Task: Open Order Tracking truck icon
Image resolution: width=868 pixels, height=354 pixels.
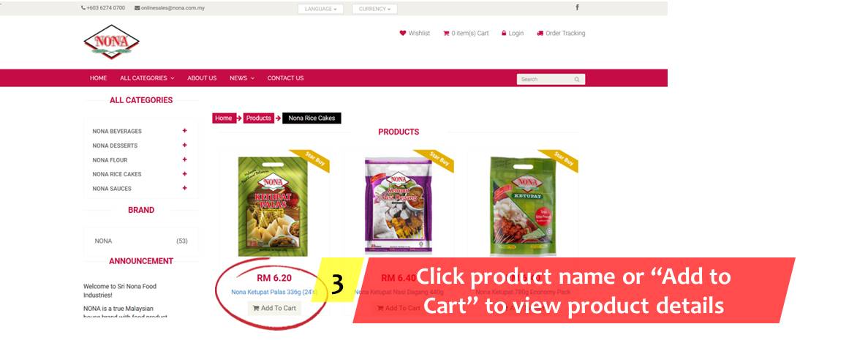Action: tap(540, 33)
